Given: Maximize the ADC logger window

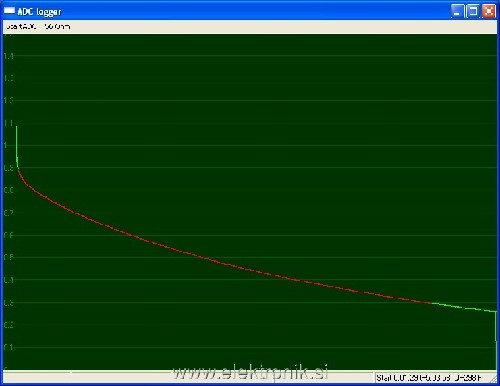Looking at the screenshot, I should pos(473,11).
